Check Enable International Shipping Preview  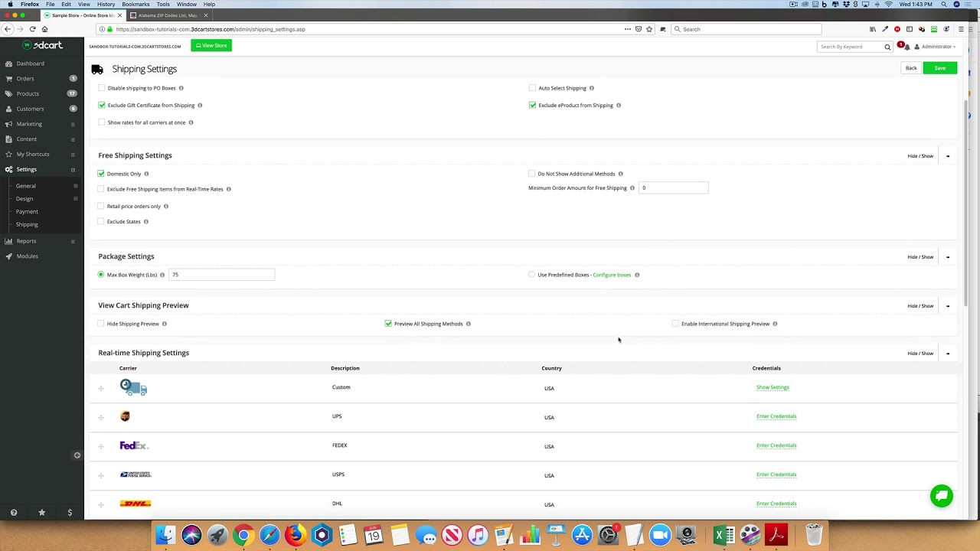pos(675,324)
